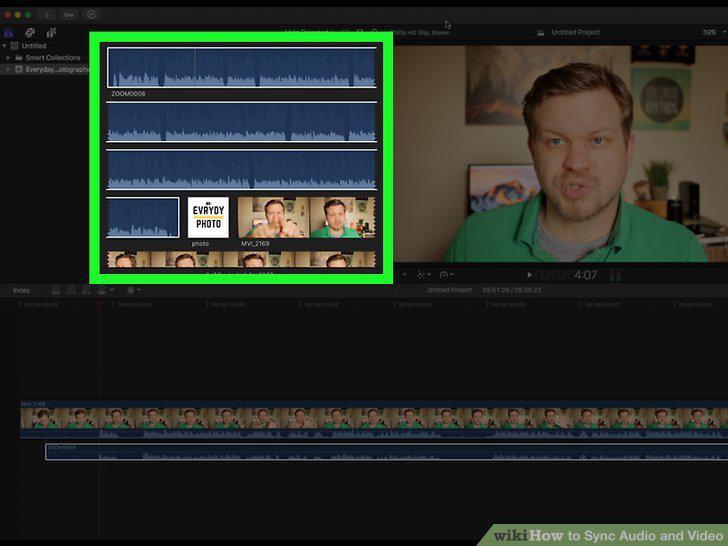Select the Untitled library row
This screenshot has width=728, height=546.
(x=45, y=46)
